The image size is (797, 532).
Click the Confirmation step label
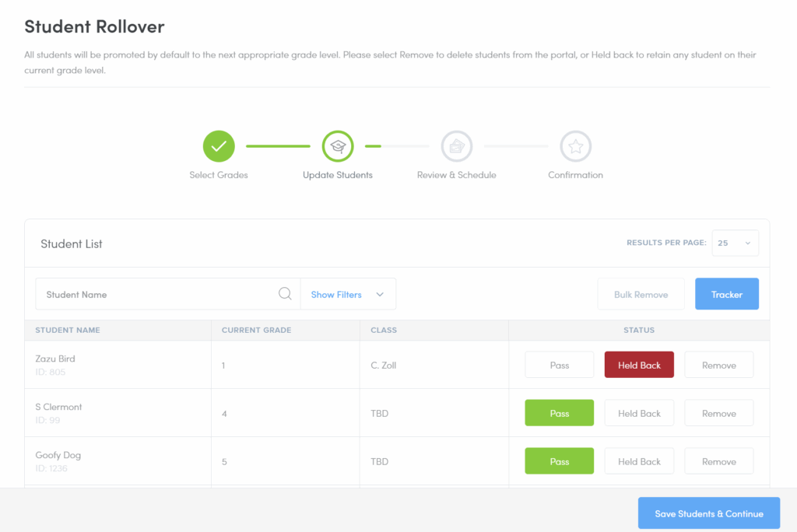[575, 175]
